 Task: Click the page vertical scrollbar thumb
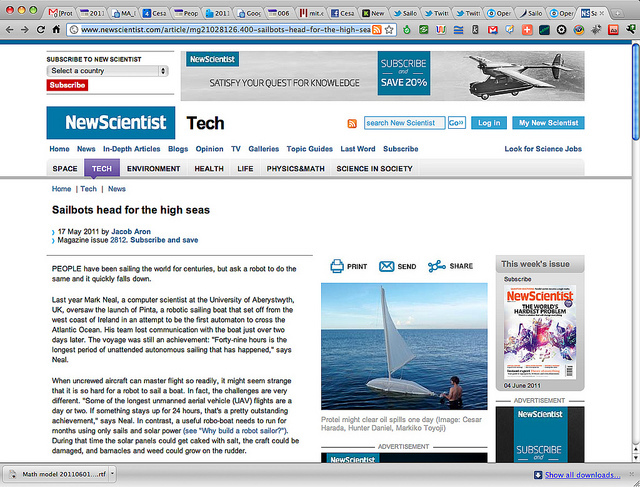pos(636,93)
